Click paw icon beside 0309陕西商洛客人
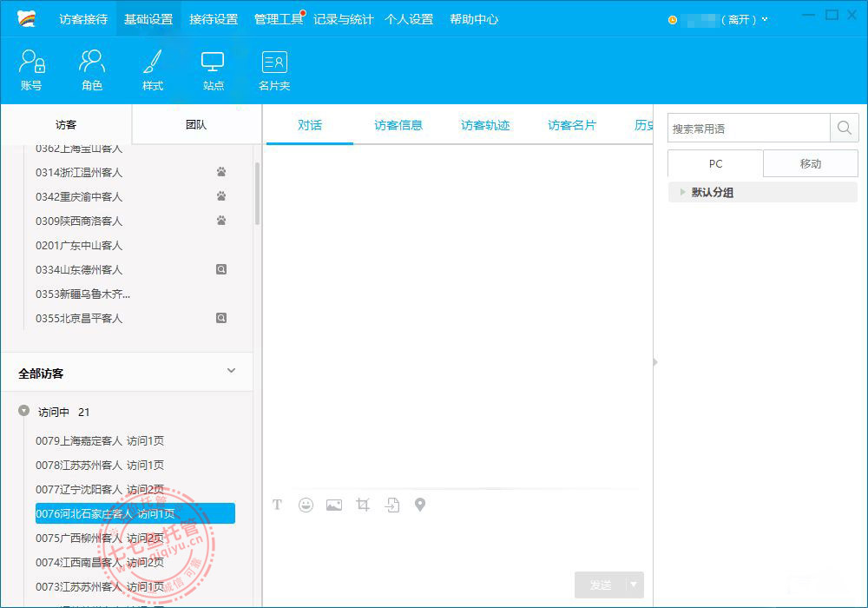 [x=221, y=221]
